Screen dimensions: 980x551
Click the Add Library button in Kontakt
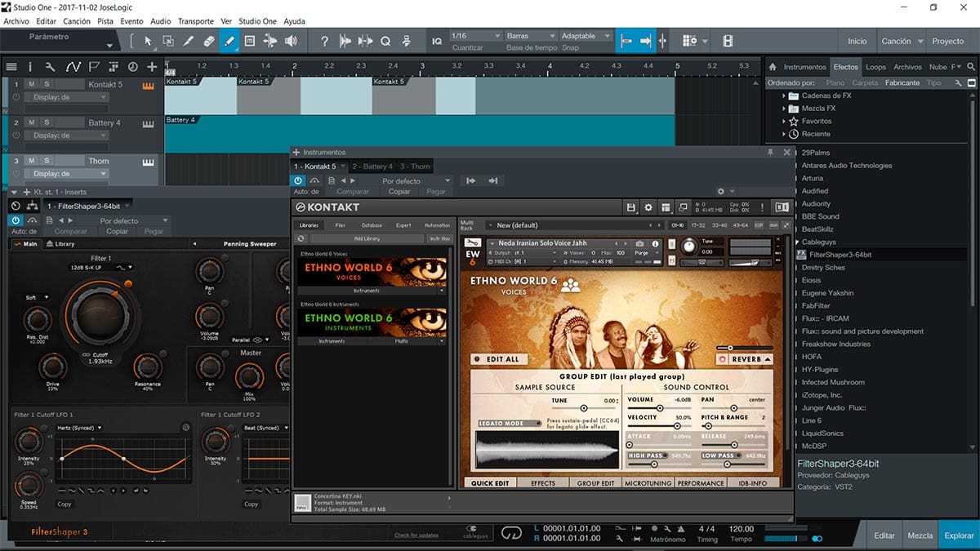click(366, 238)
